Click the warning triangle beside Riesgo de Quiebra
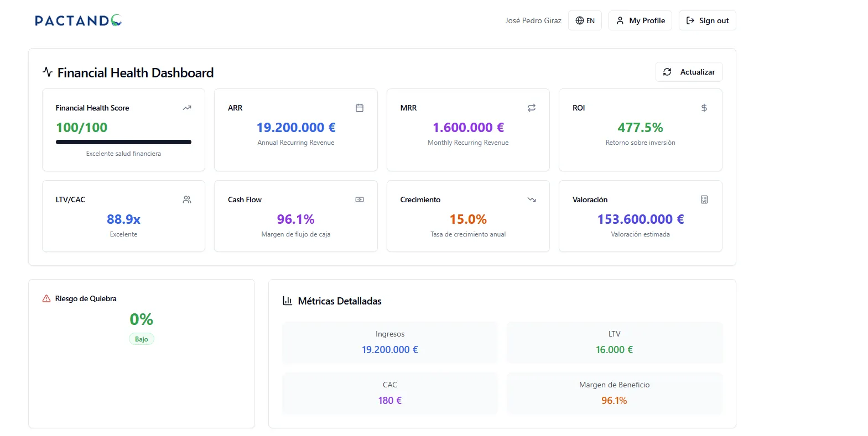The image size is (868, 436). pos(46,298)
